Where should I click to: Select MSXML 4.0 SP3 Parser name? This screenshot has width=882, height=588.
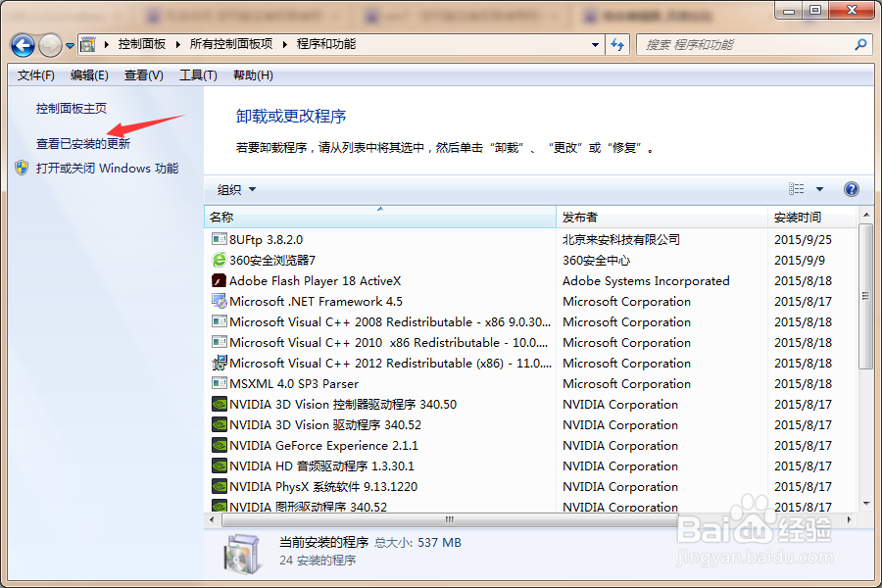[x=294, y=384]
